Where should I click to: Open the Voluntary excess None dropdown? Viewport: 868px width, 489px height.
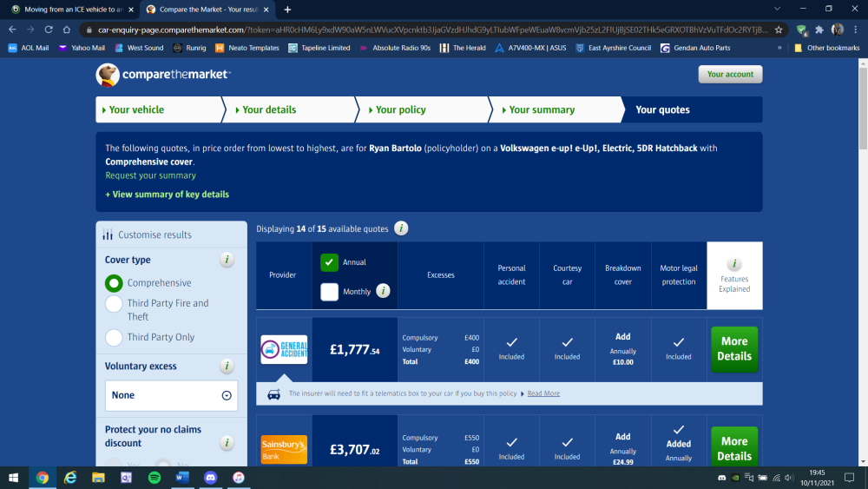pos(172,395)
